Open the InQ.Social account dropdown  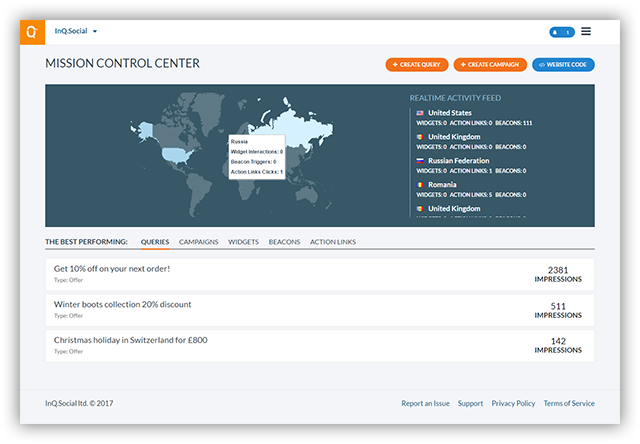(76, 31)
